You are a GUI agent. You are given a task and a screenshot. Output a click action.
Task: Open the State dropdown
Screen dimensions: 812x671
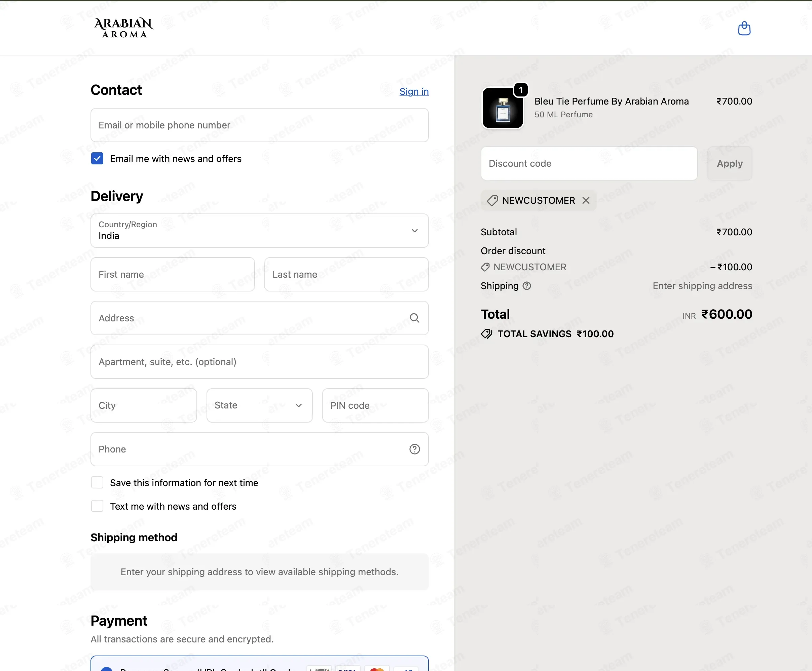(259, 405)
